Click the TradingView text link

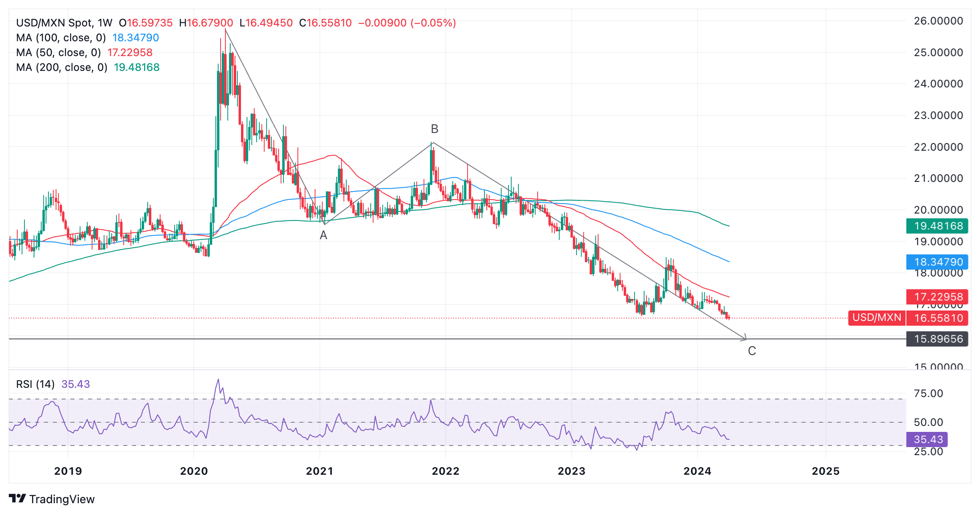coord(62,499)
